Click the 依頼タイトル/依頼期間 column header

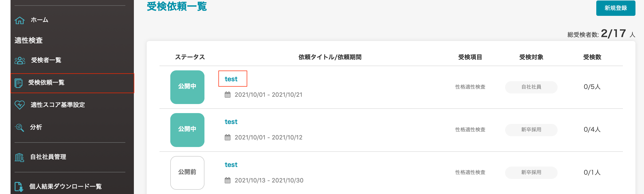330,57
